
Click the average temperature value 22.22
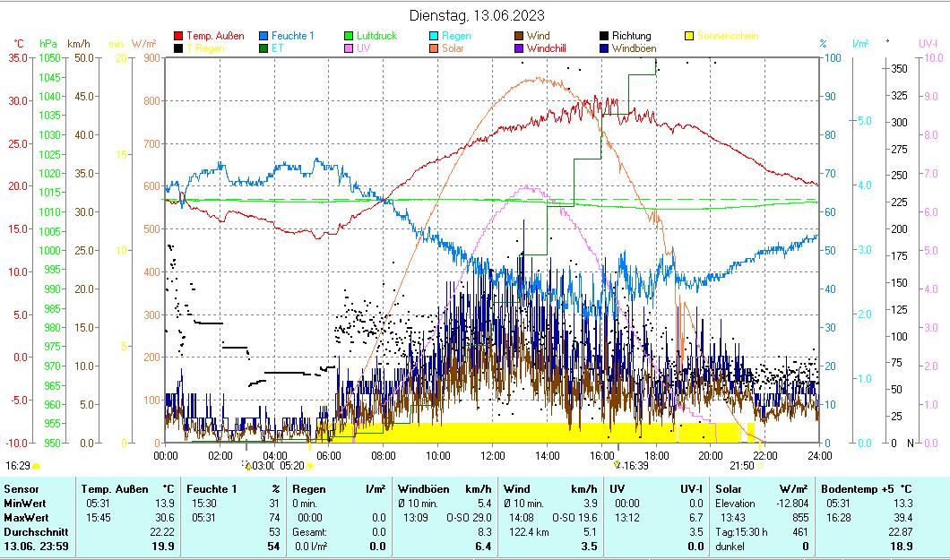pos(162,532)
